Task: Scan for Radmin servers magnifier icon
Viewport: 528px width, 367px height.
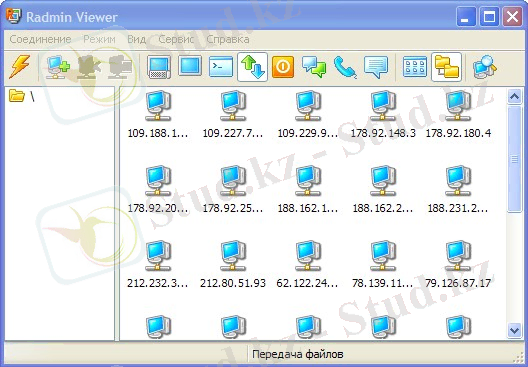Action: pos(484,67)
